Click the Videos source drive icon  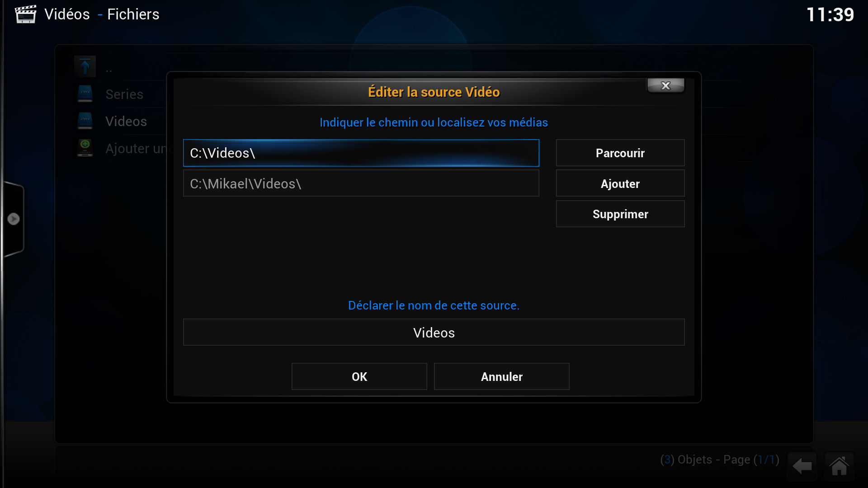(x=85, y=121)
